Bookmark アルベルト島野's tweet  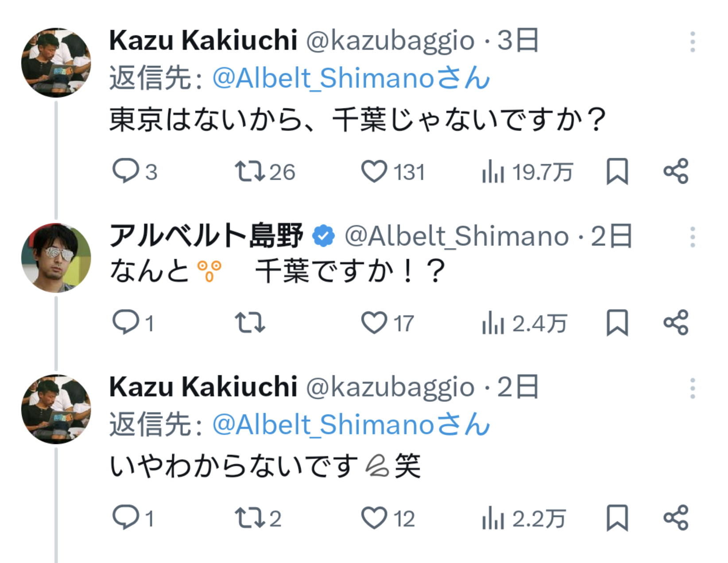pyautogui.click(x=617, y=322)
